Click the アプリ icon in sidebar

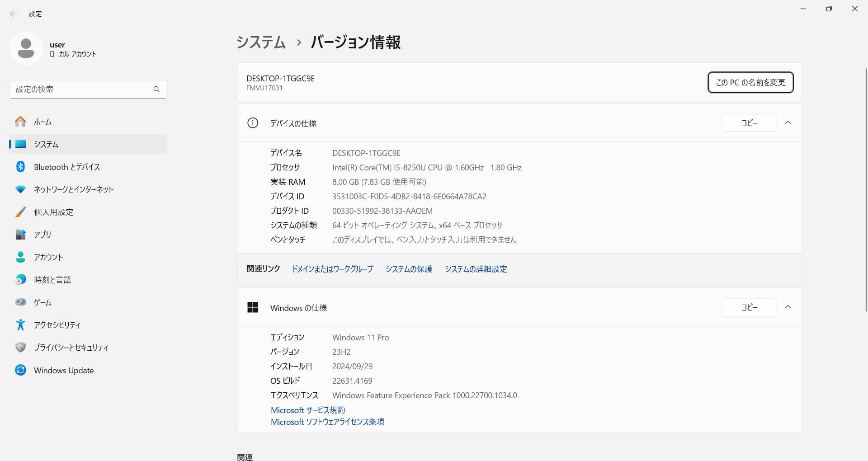pyautogui.click(x=20, y=235)
